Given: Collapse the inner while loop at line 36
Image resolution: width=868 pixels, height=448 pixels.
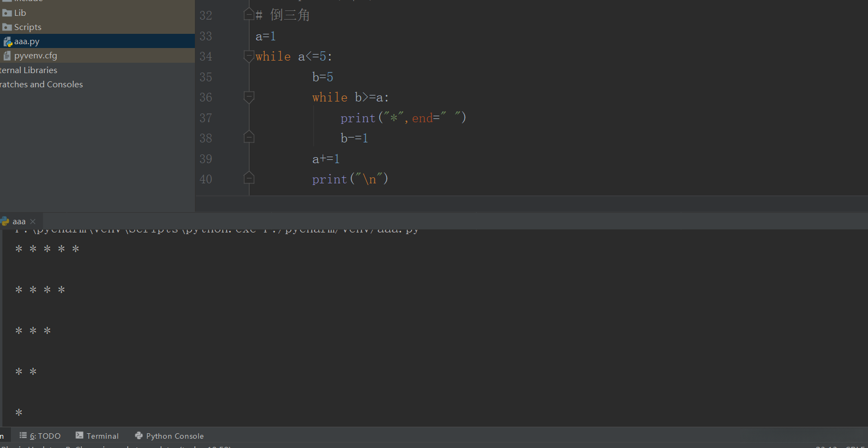Looking at the screenshot, I should 249,97.
